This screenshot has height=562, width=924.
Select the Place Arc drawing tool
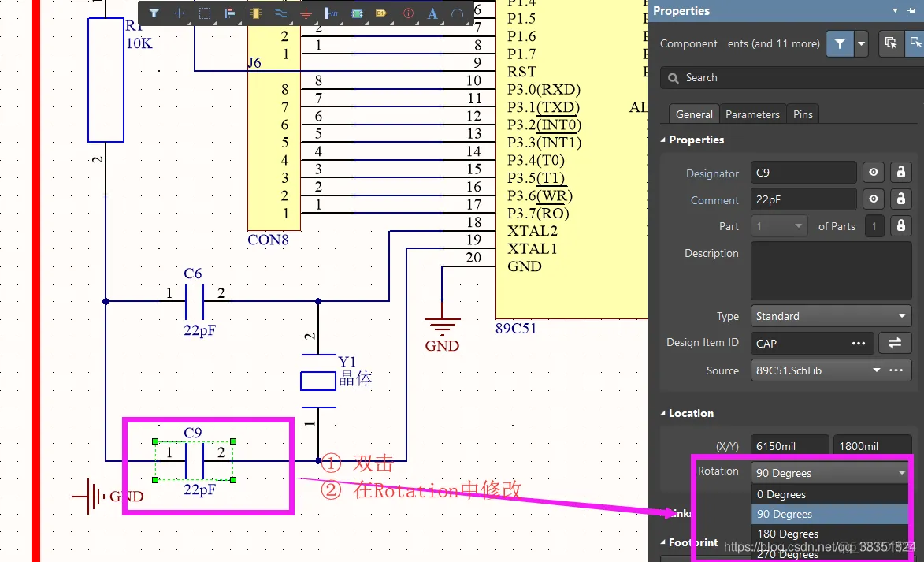tap(457, 13)
